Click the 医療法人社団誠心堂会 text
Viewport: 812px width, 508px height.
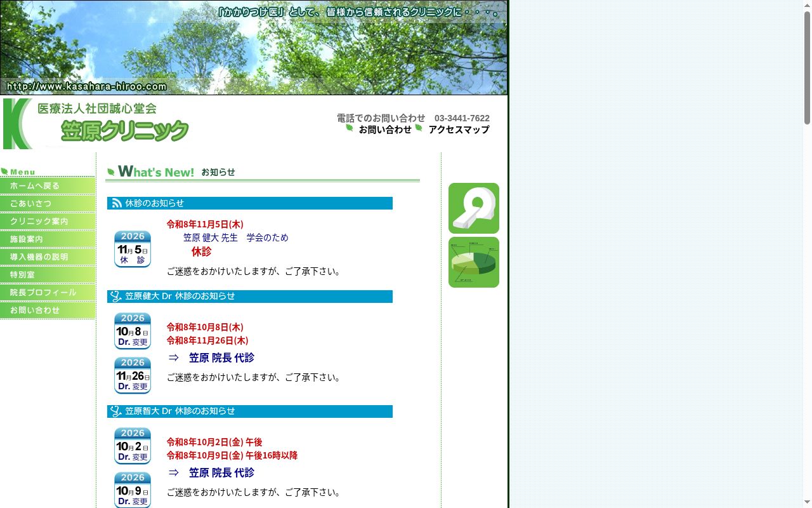[x=97, y=109]
